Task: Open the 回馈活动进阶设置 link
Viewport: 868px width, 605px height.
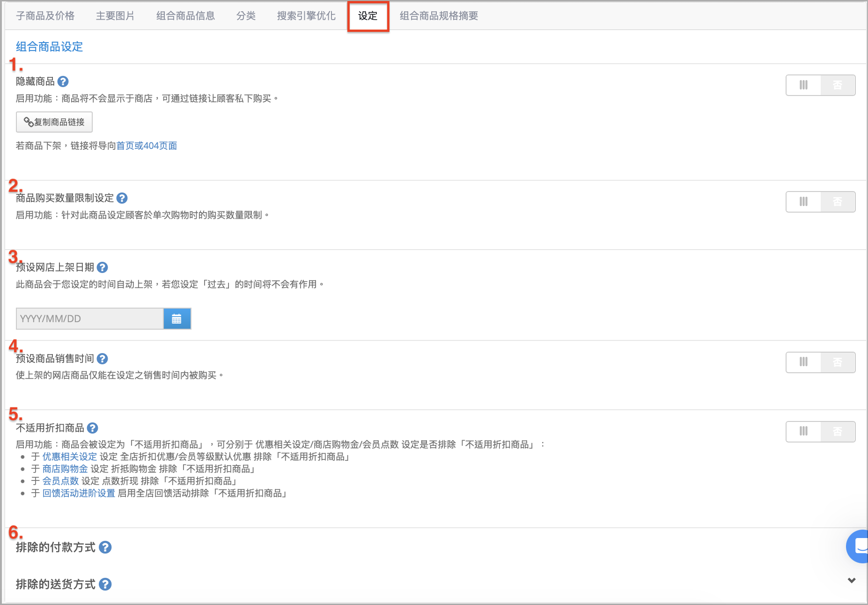Action: [x=79, y=494]
